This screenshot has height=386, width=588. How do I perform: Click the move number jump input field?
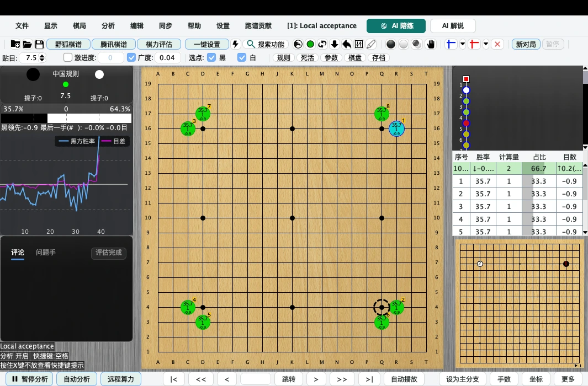point(256,379)
